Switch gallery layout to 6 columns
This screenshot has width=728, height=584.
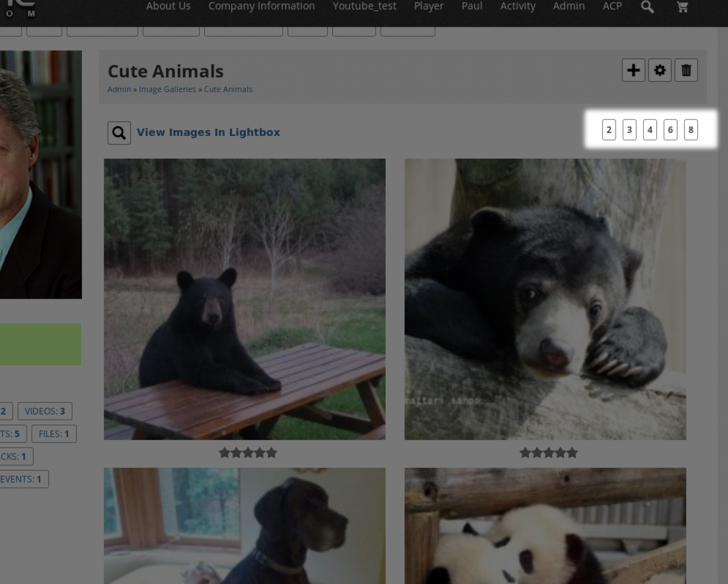pos(670,130)
